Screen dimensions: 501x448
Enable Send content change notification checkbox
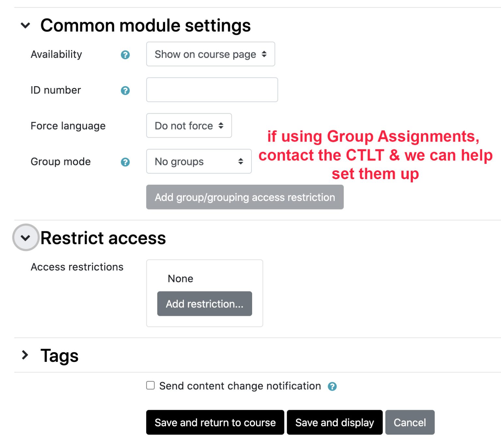tap(150, 385)
